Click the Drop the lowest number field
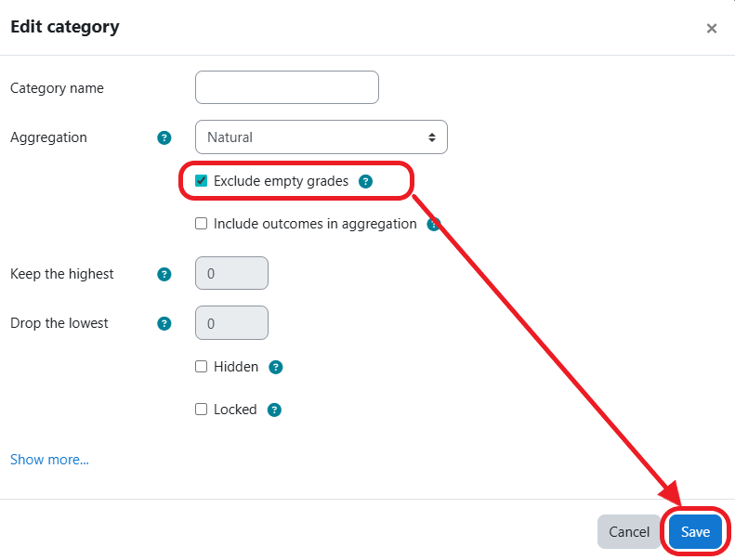The width and height of the screenshot is (735, 560). click(231, 323)
